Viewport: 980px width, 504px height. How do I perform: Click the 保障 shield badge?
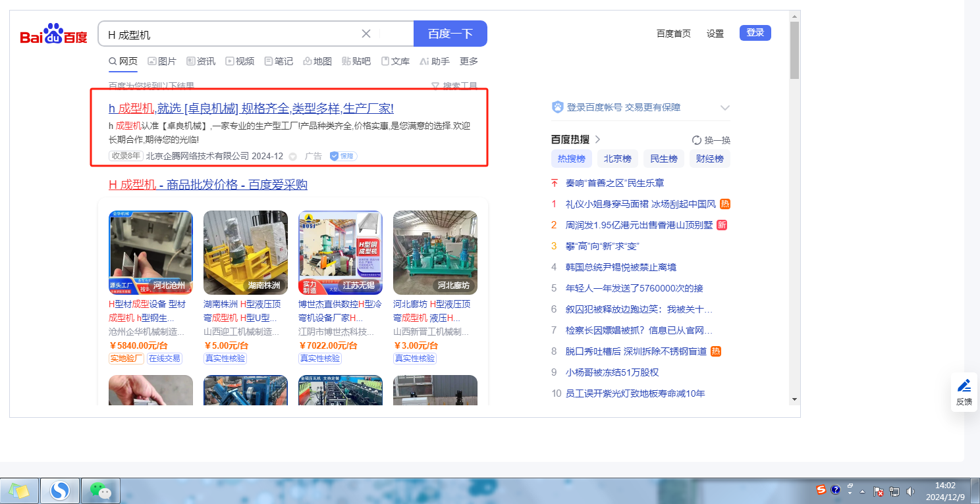coord(343,156)
